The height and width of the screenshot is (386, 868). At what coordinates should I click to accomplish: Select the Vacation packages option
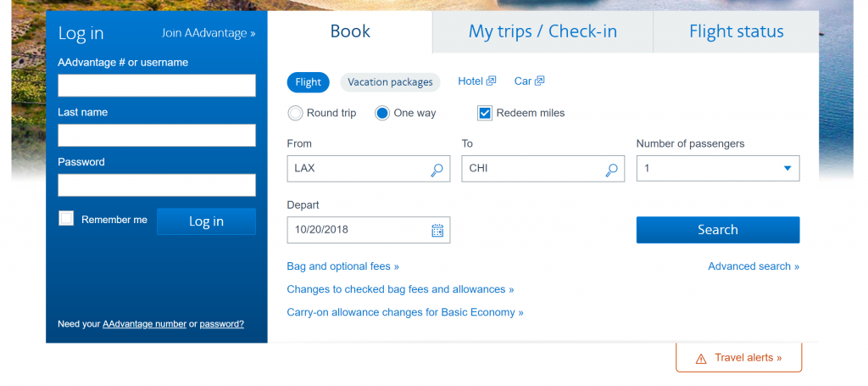pos(390,82)
